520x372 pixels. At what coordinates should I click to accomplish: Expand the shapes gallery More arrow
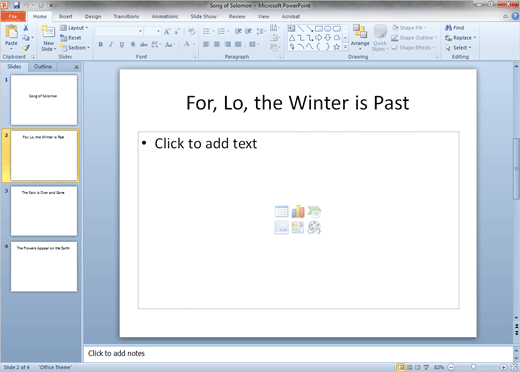[345, 47]
